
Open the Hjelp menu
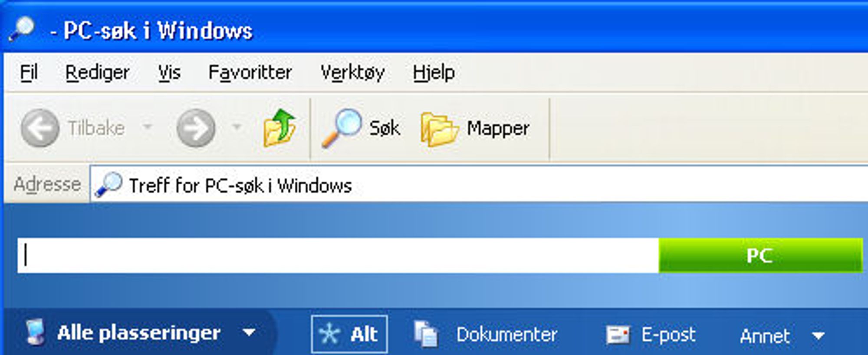point(434,73)
